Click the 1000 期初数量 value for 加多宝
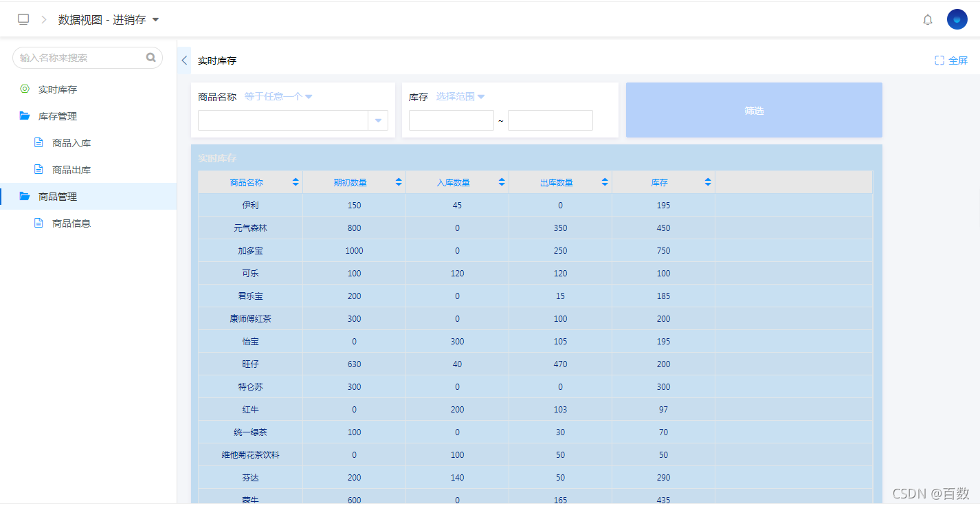The width and height of the screenshot is (980, 506). (354, 250)
